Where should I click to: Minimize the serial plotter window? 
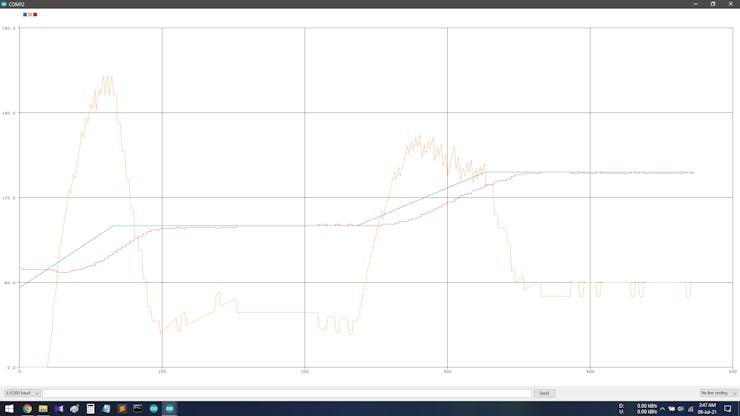coord(696,4)
